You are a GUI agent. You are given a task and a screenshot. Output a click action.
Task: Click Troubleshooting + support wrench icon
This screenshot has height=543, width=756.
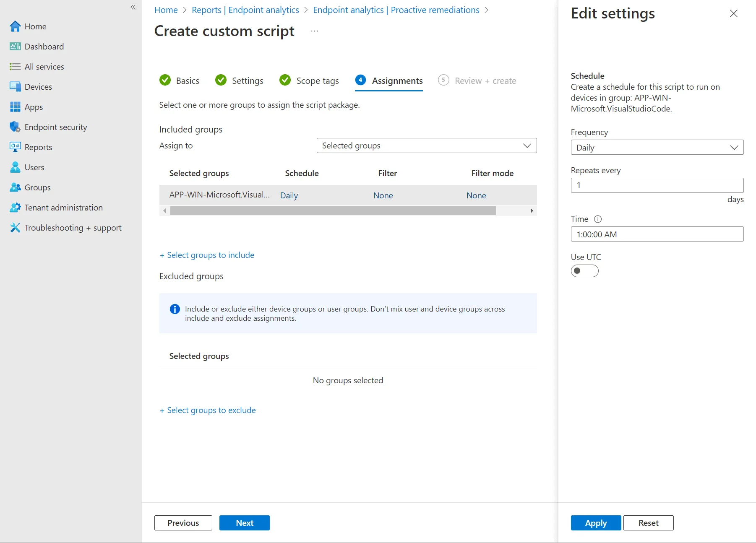tap(15, 228)
